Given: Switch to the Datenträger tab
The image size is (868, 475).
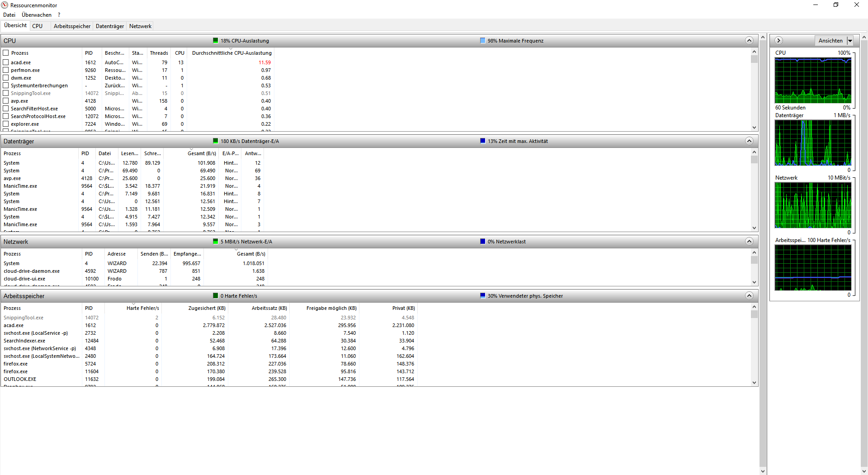Looking at the screenshot, I should 110,26.
